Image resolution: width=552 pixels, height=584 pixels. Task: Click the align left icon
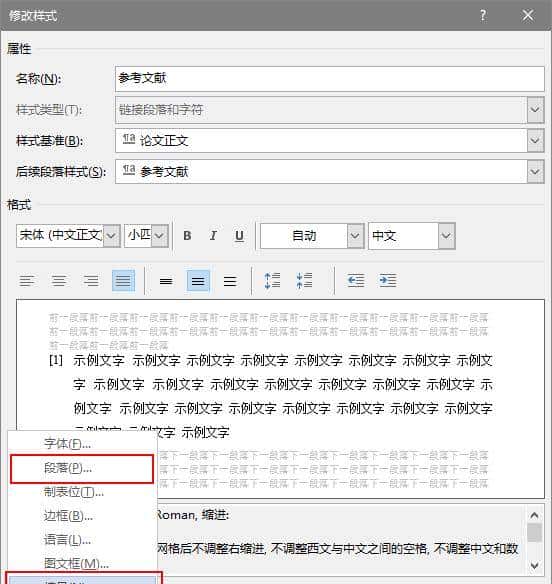27,281
